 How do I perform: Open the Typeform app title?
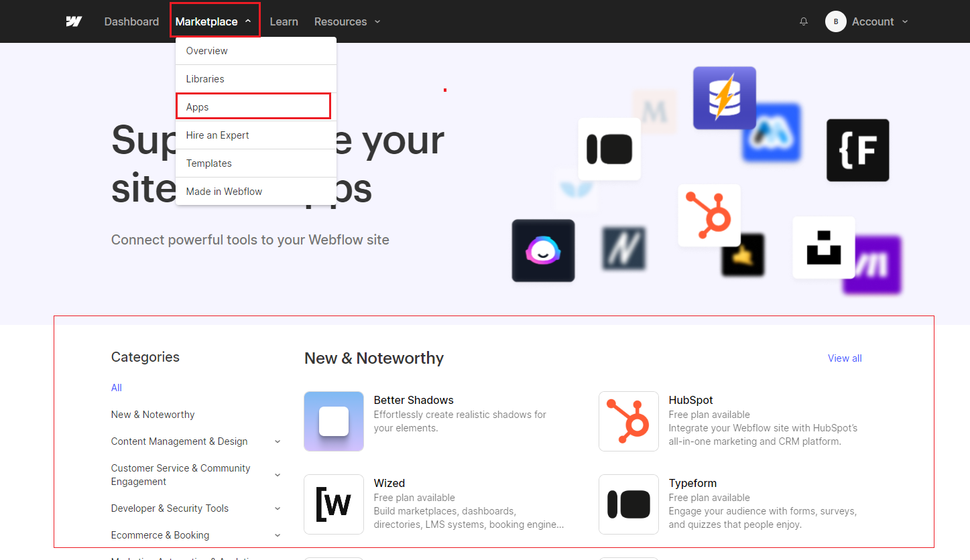(692, 483)
